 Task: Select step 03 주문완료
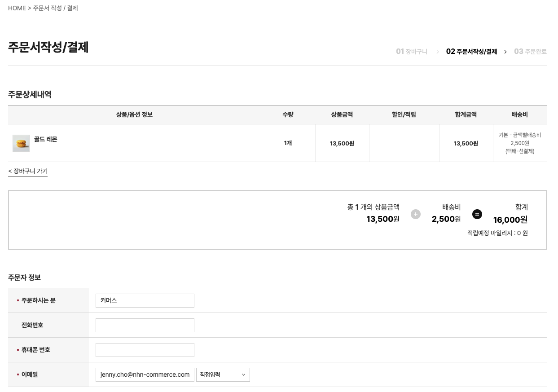tap(530, 52)
